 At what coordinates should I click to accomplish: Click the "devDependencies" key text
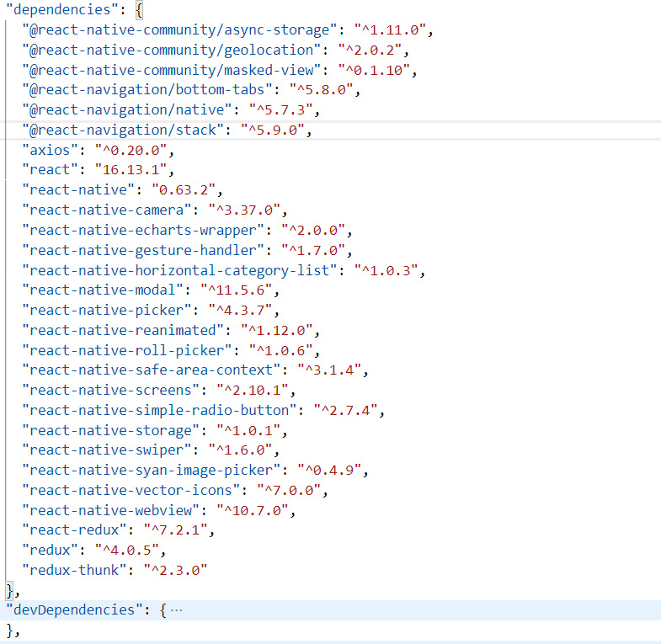pos(74,610)
